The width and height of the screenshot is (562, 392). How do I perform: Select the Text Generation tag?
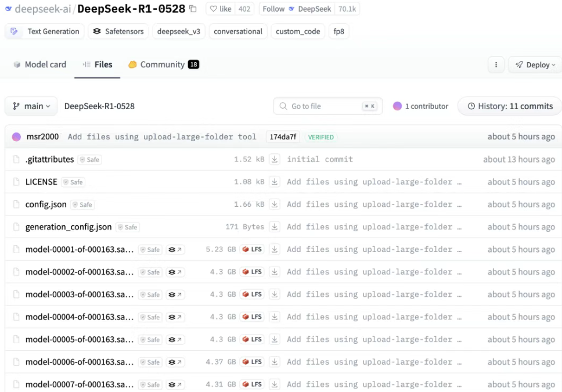[x=45, y=31]
